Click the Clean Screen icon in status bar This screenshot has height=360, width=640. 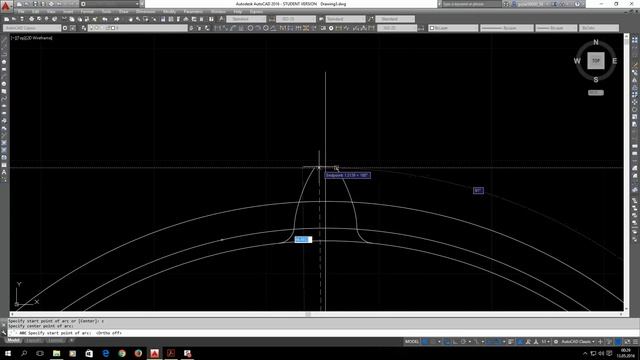627,342
